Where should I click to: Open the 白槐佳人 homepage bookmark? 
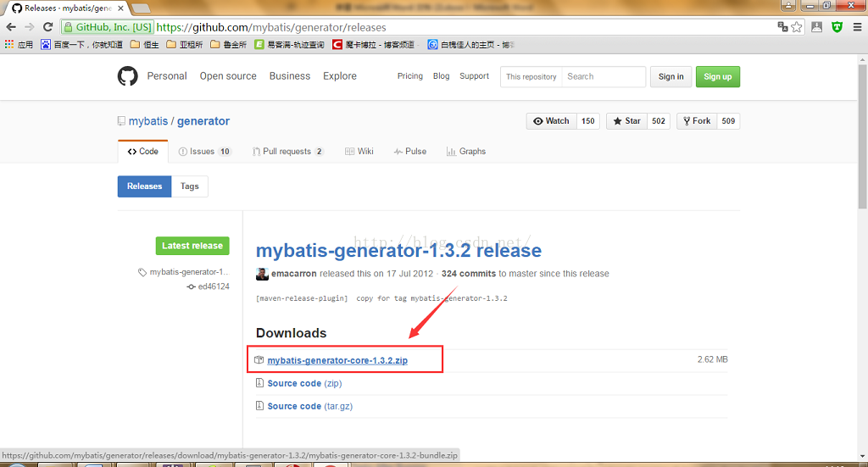point(470,44)
